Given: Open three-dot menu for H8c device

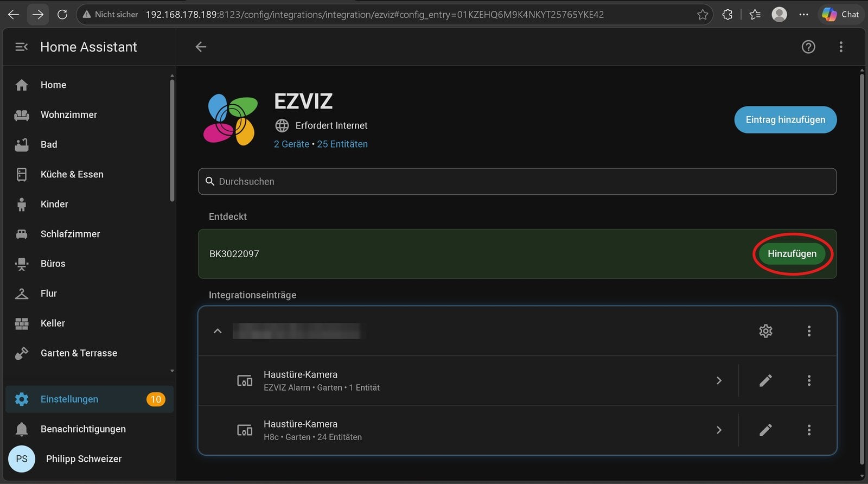Looking at the screenshot, I should pyautogui.click(x=809, y=430).
